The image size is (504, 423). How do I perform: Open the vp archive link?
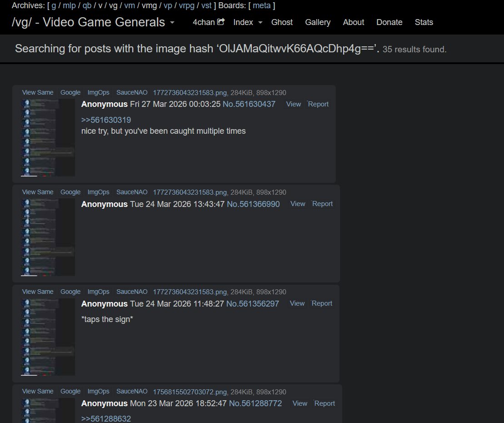click(168, 6)
